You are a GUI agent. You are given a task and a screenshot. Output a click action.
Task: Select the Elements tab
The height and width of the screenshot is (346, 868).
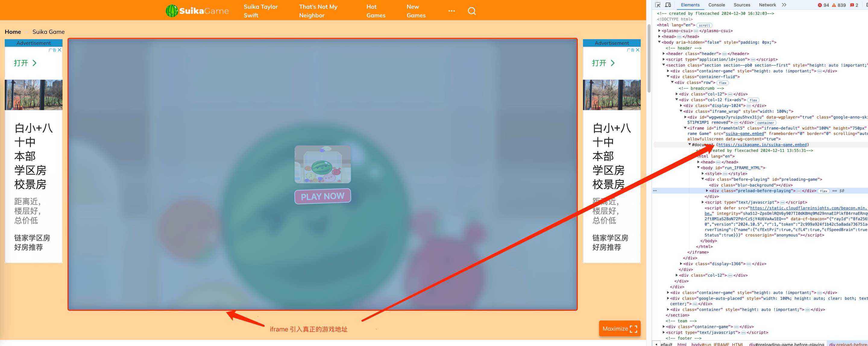point(690,5)
